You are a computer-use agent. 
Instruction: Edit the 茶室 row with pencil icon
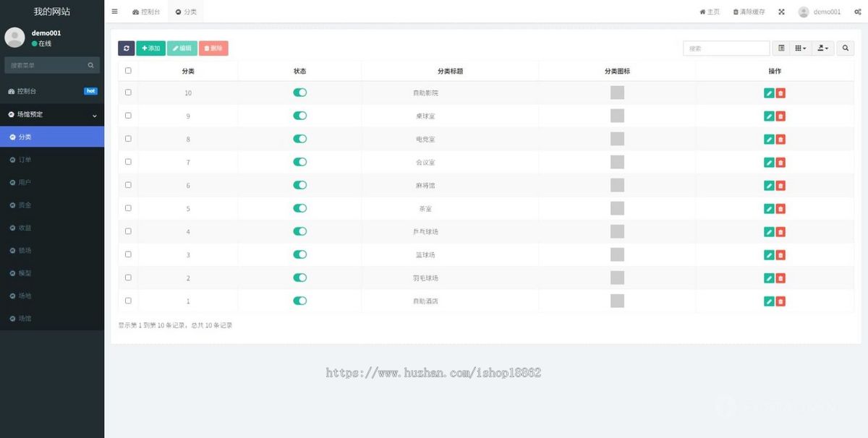pos(769,209)
